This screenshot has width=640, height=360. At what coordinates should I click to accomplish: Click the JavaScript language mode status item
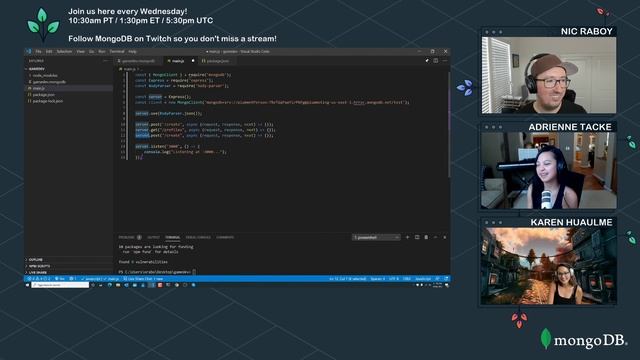[x=423, y=279]
